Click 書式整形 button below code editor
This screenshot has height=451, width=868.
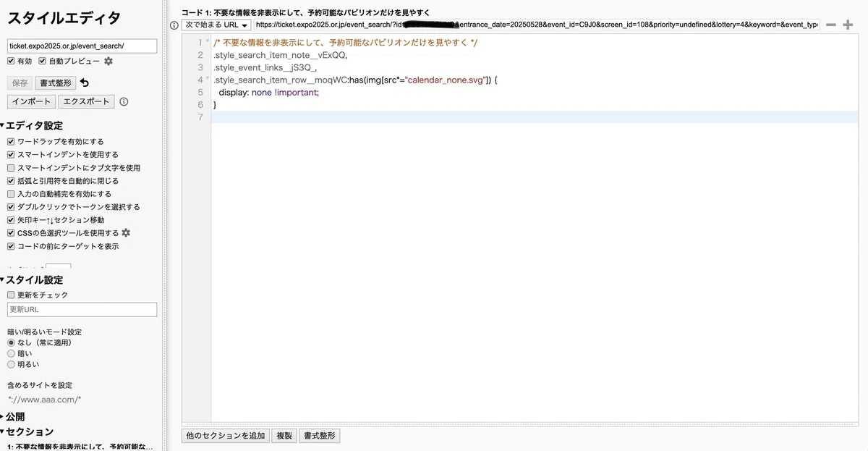319,436
